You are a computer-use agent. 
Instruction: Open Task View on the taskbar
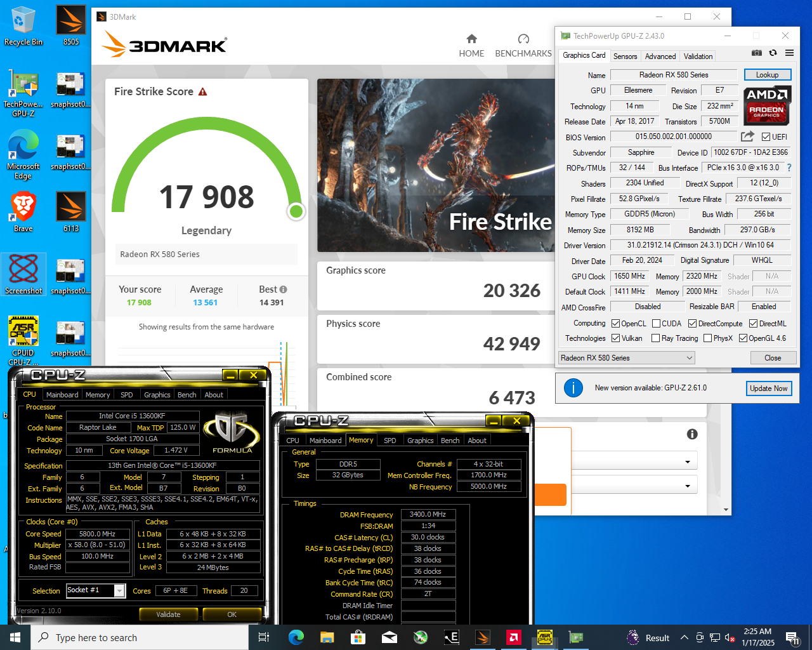pyautogui.click(x=264, y=637)
